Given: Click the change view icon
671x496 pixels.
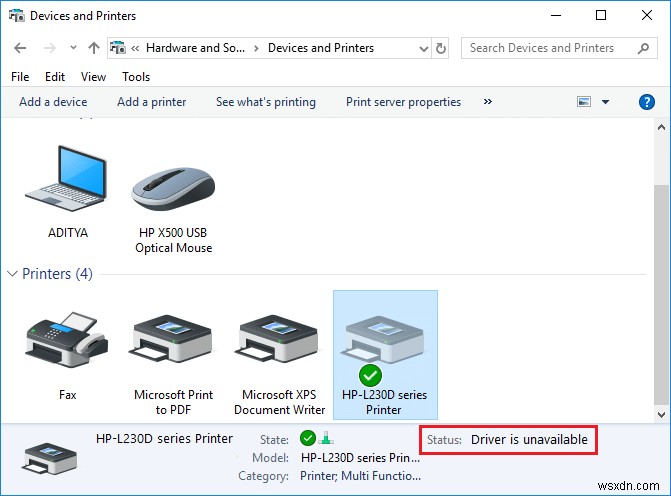Looking at the screenshot, I should pos(584,101).
